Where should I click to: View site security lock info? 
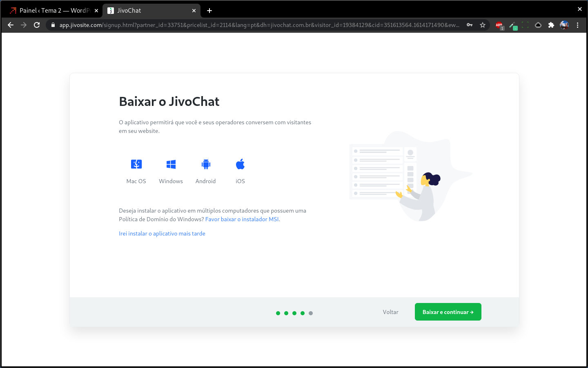point(53,25)
